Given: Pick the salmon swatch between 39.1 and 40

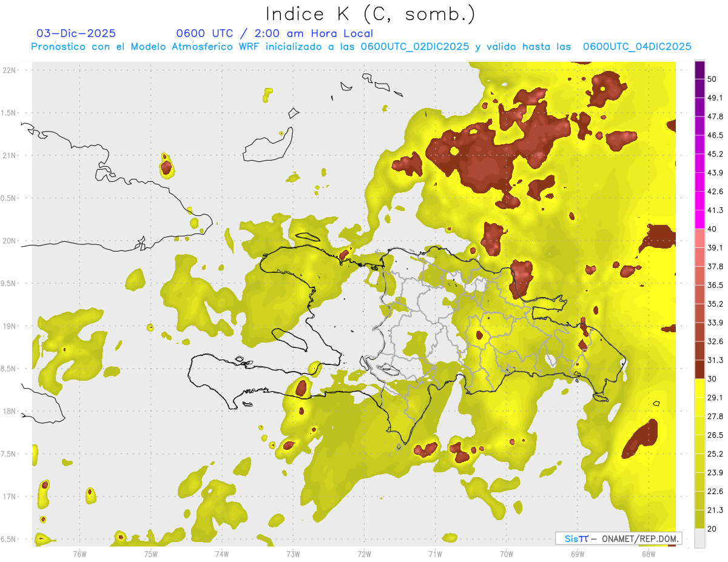Looking at the screenshot, I should (699, 238).
